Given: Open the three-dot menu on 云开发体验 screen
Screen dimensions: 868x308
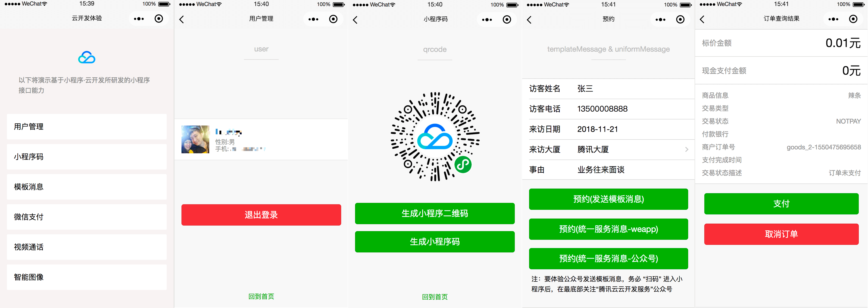Looking at the screenshot, I should [139, 19].
